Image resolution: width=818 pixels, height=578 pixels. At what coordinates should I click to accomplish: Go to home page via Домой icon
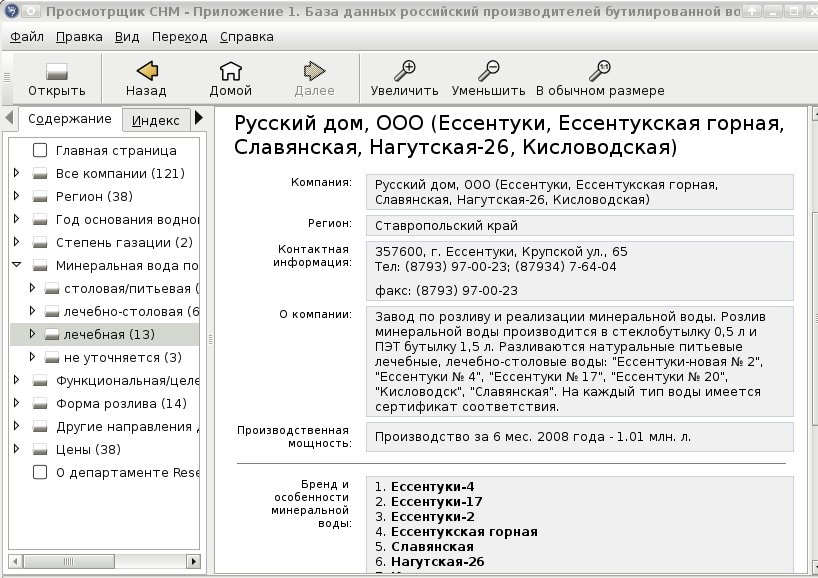230,71
